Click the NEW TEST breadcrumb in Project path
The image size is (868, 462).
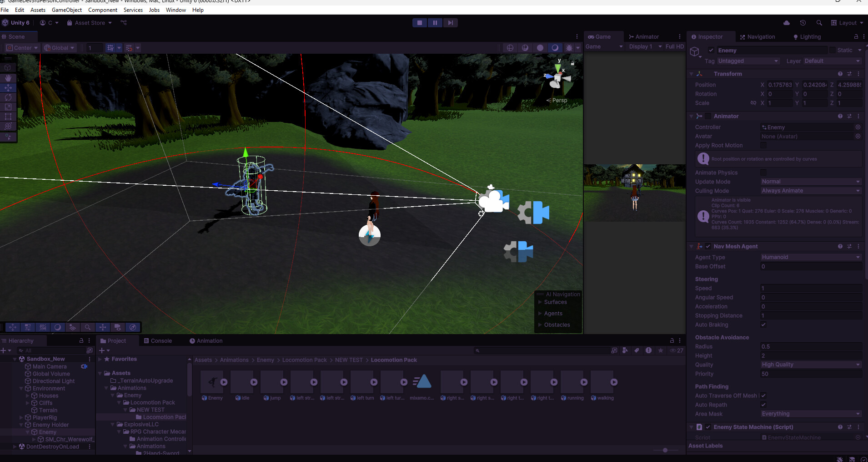click(349, 360)
